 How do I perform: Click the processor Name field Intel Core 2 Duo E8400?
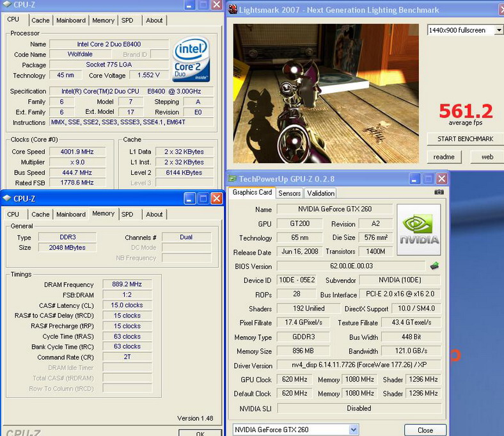109,44
